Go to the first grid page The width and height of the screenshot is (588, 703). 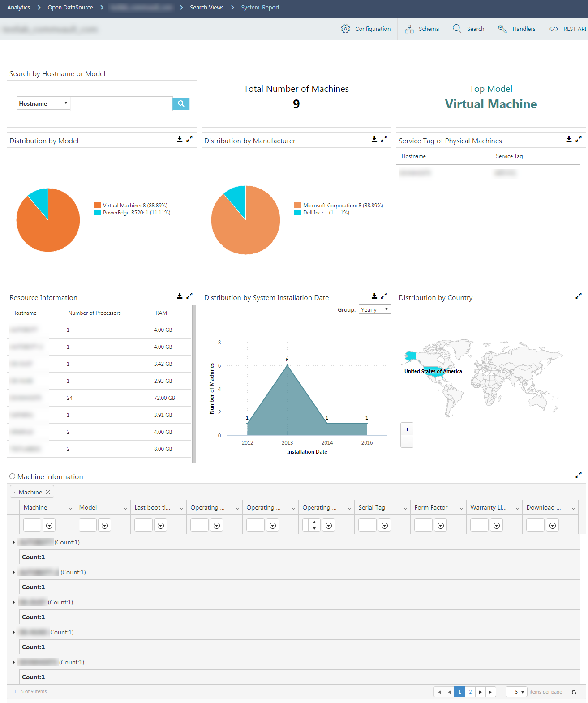tap(439, 692)
